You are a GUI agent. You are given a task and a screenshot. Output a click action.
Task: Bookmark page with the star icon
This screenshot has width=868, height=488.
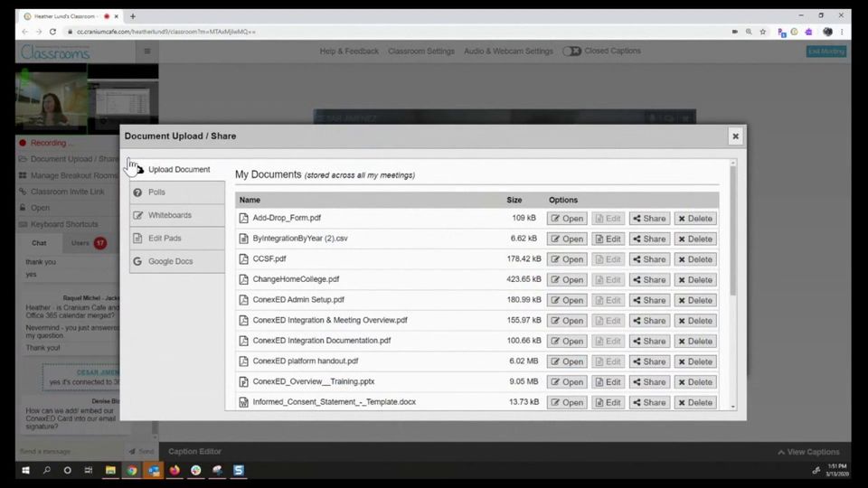763,33
